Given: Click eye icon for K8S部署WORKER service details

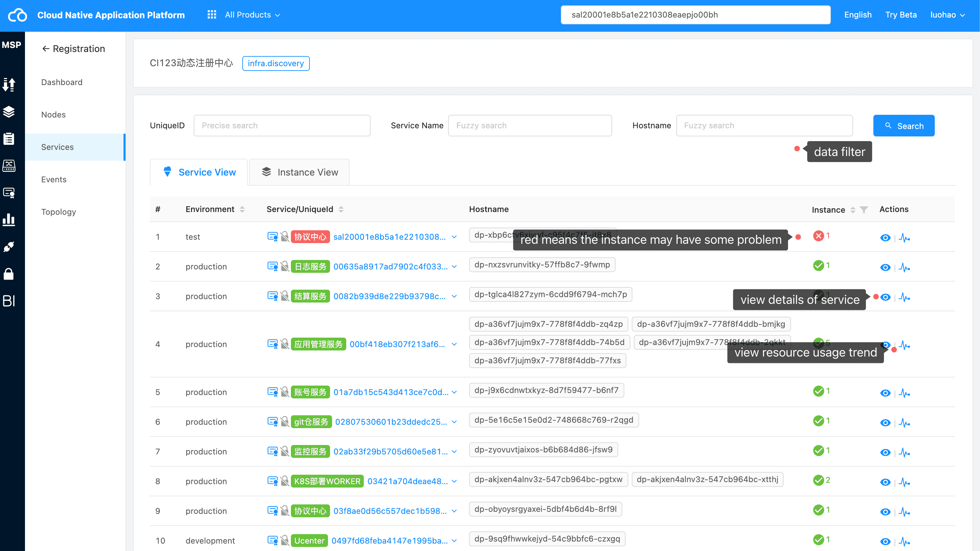Looking at the screenshot, I should [x=885, y=482].
